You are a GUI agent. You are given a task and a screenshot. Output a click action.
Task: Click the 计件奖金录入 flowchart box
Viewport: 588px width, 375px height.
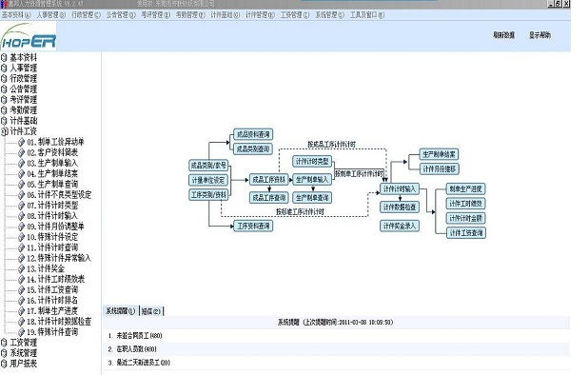tap(400, 226)
